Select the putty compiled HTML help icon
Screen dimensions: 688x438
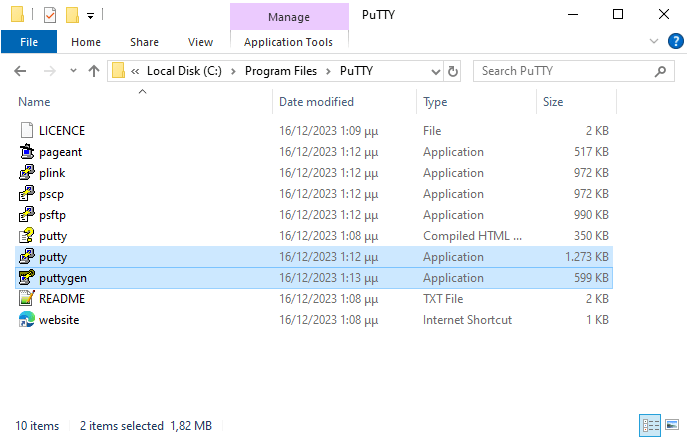tap(26, 236)
